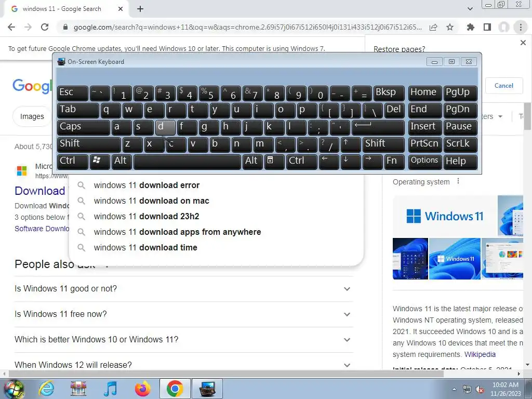Open Firefox from the taskbar
Screen dimensions: 532x399
click(x=142, y=389)
